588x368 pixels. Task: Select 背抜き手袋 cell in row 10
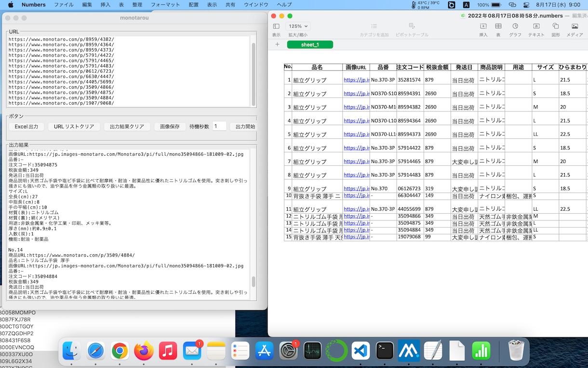317,195
